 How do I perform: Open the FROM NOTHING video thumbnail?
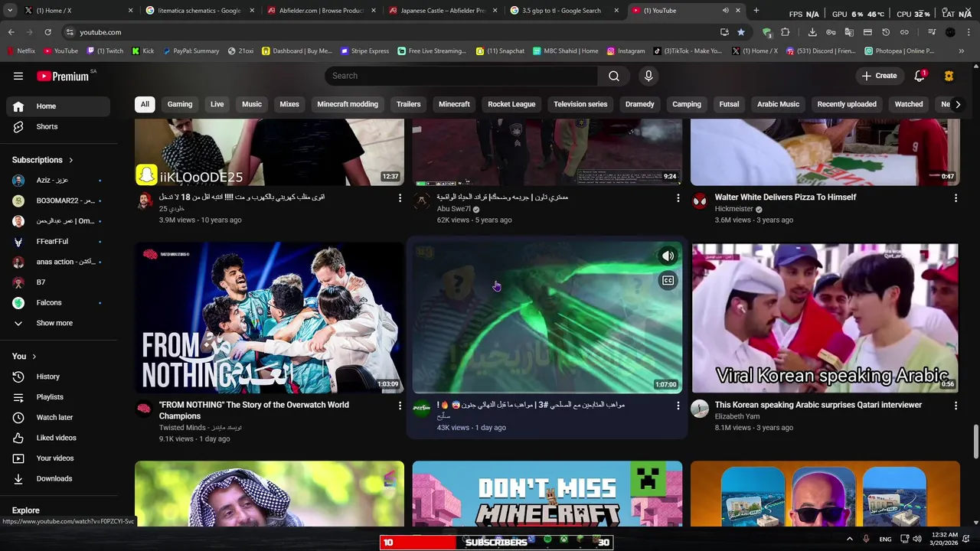click(269, 318)
